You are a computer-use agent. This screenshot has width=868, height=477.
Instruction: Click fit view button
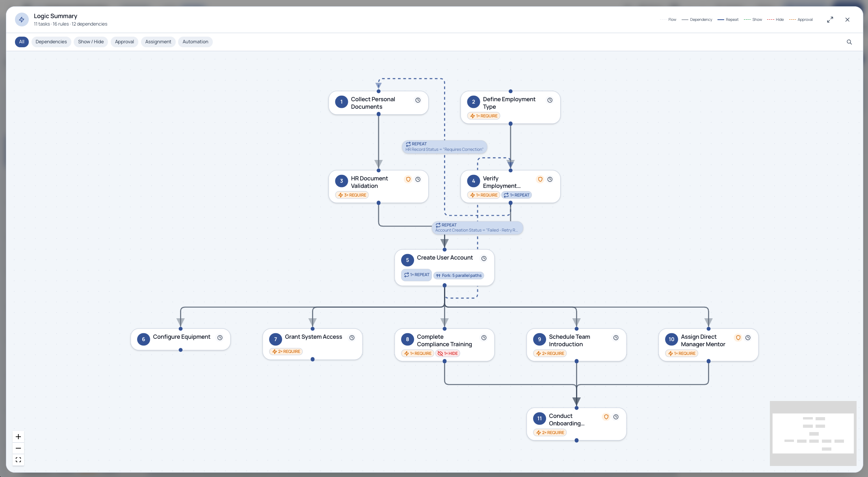18,460
